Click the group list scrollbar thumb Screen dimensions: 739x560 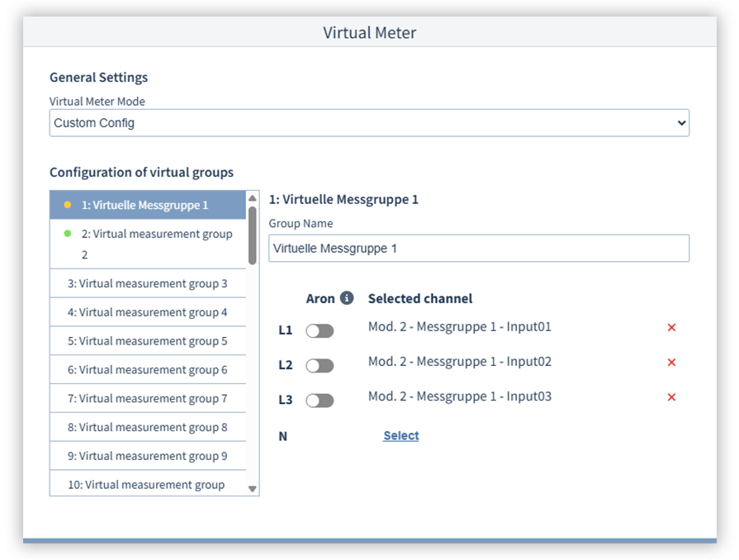(253, 235)
